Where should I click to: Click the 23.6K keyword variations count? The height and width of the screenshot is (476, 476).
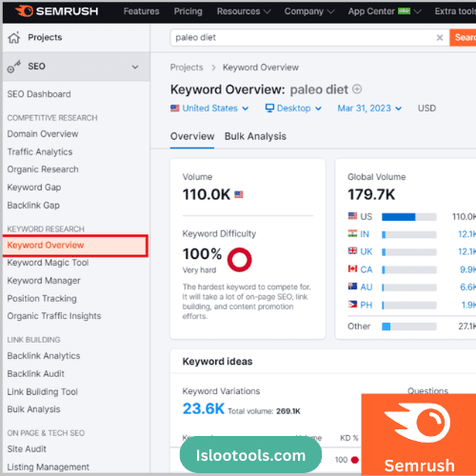(204, 408)
